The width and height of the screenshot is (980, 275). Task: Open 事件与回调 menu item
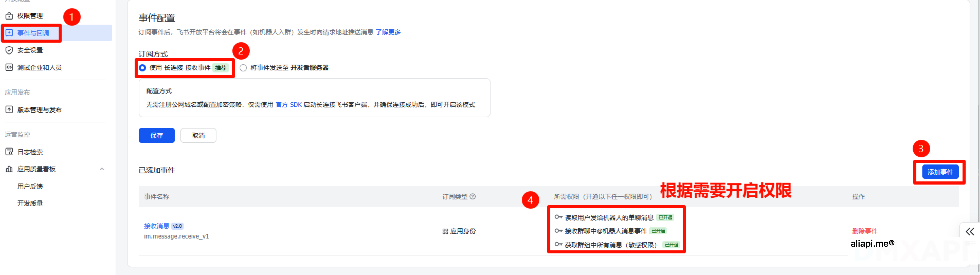click(33, 33)
